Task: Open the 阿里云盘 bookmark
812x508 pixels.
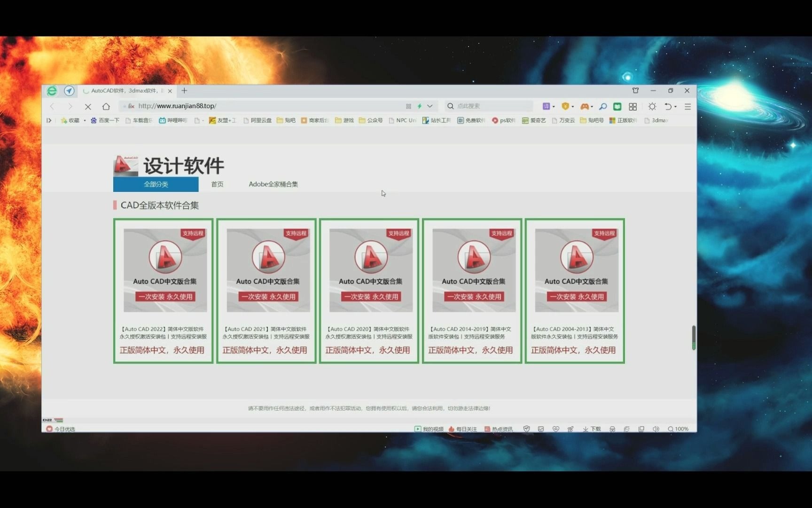Action: 258,120
